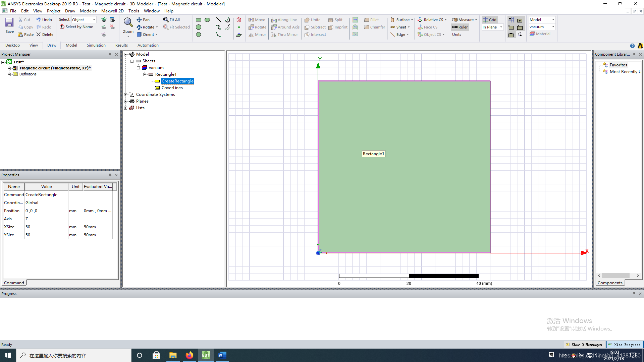Viewport: 644px width, 362px height.
Task: Click the red Draw Region box icon
Action: point(239,20)
